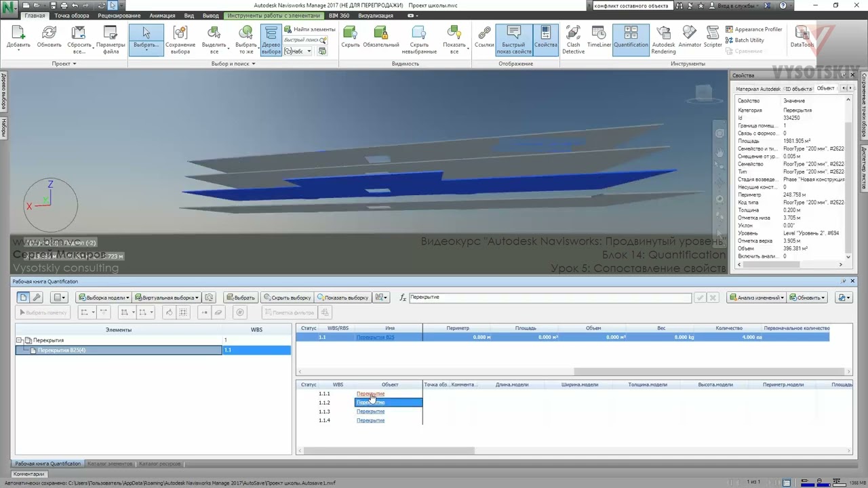
Task: Switch to Каталог ресурсов tab
Action: coord(160,464)
